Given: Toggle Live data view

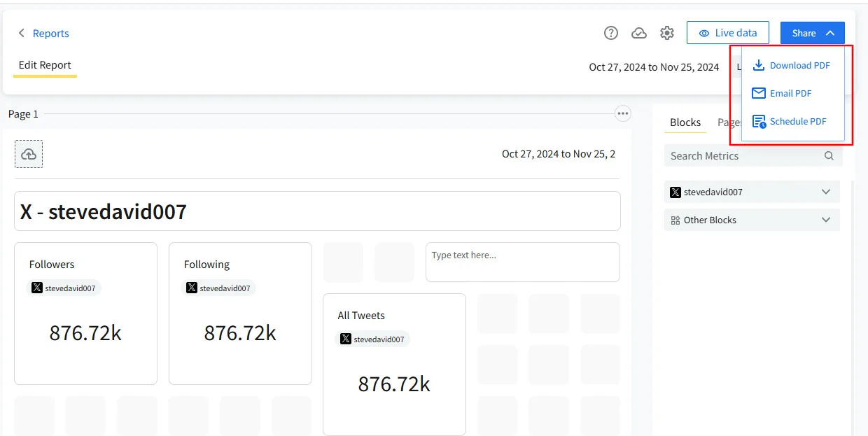Looking at the screenshot, I should click(728, 32).
